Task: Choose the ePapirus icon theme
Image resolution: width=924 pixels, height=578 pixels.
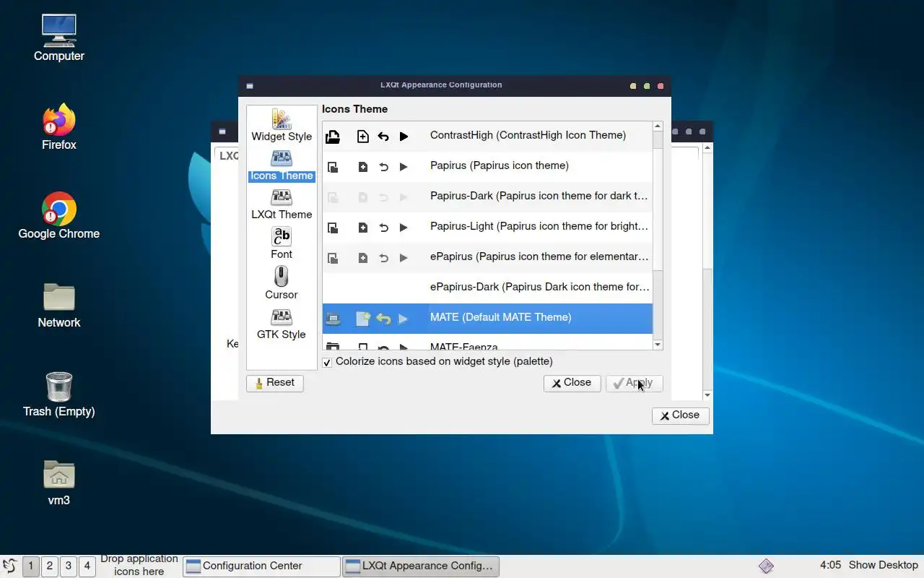Action: 487,257
